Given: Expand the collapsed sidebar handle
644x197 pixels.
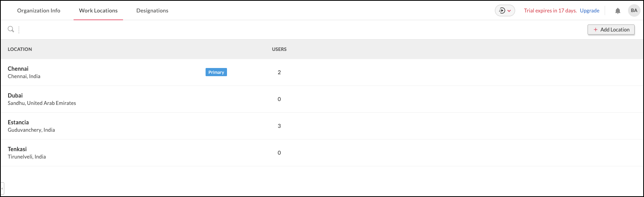Looking at the screenshot, I should 2,189.
